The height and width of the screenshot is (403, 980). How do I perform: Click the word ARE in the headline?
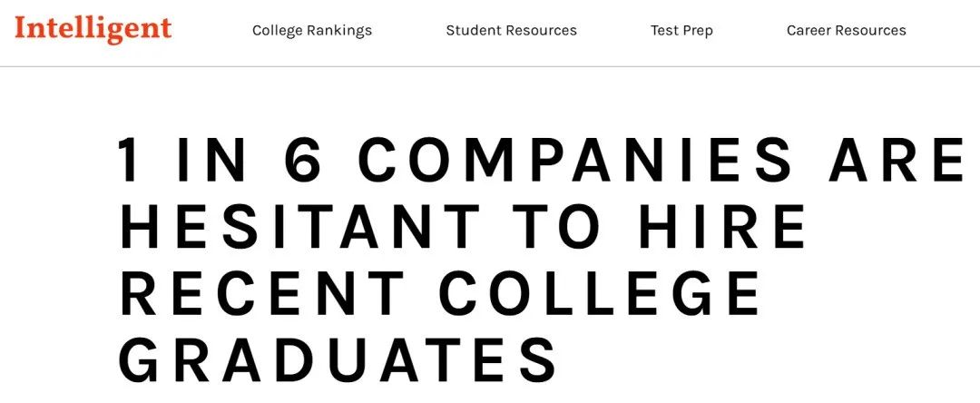click(x=897, y=160)
